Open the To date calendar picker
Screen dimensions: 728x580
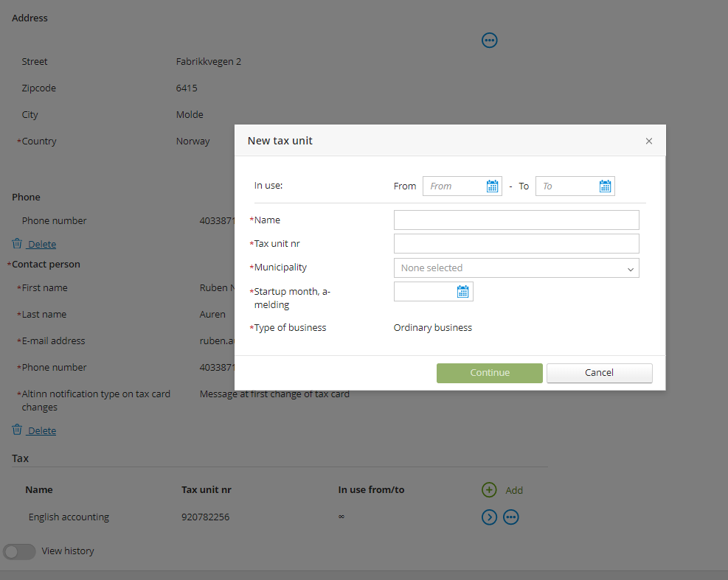coord(605,186)
